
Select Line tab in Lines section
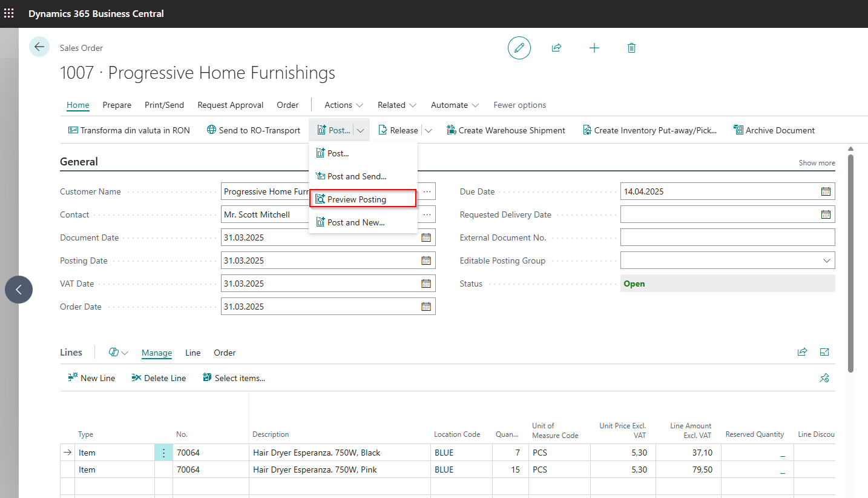point(193,353)
